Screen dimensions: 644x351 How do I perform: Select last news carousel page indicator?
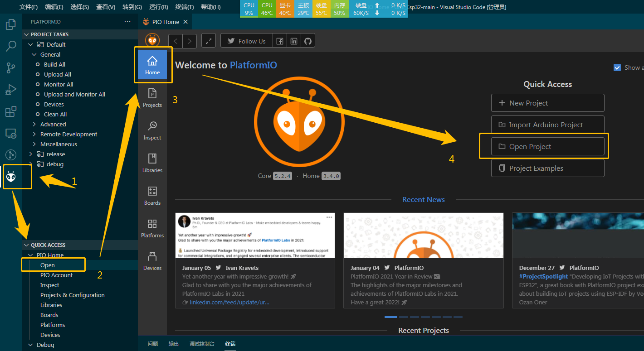coord(458,317)
